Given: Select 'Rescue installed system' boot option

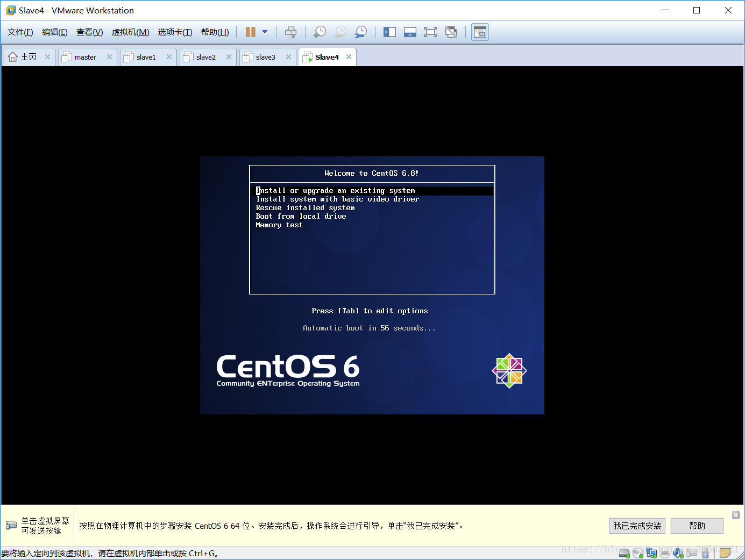Looking at the screenshot, I should point(305,208).
